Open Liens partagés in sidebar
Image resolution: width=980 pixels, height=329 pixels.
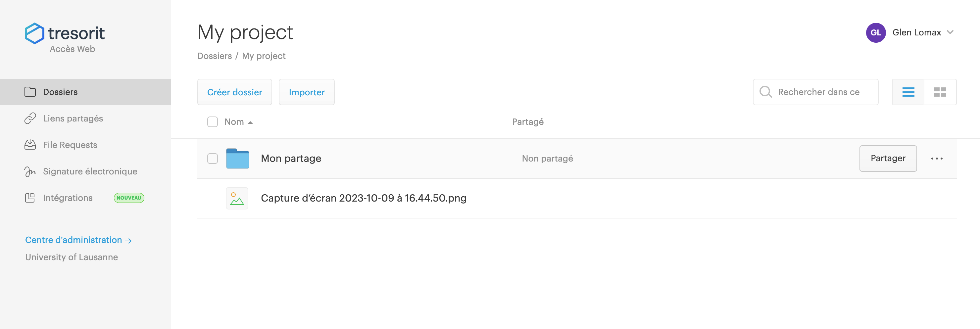(x=73, y=119)
